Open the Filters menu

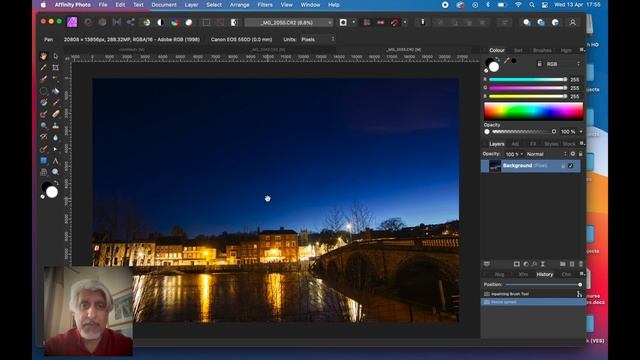point(264,5)
